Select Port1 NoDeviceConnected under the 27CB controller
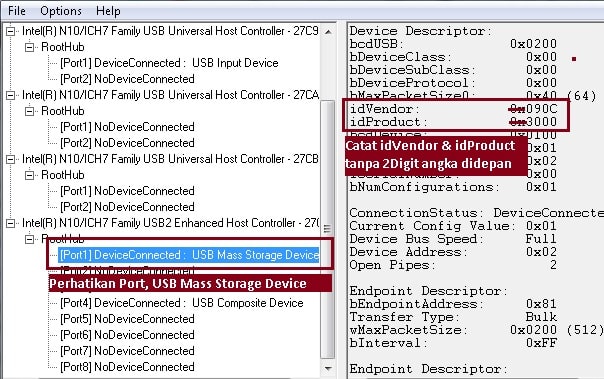 pyautogui.click(x=127, y=191)
